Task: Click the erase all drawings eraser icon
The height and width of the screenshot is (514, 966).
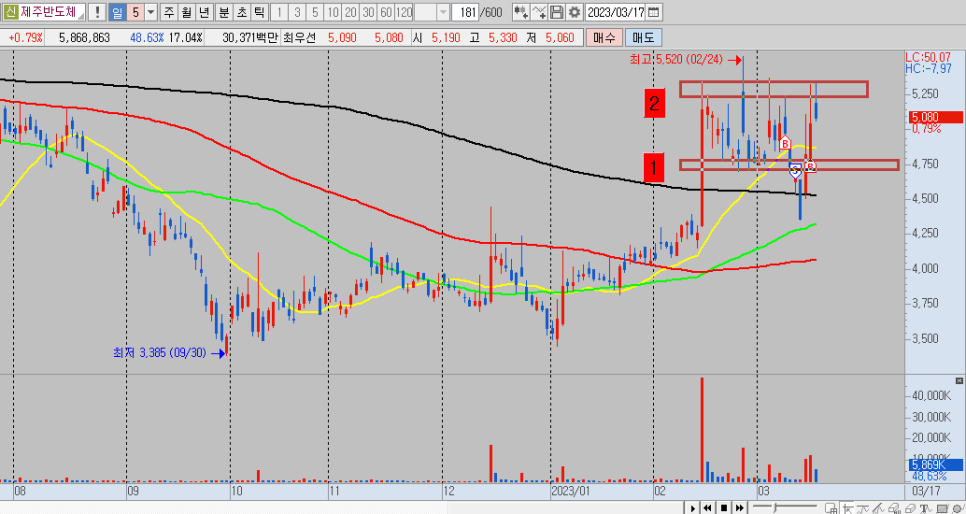Action: (895, 508)
